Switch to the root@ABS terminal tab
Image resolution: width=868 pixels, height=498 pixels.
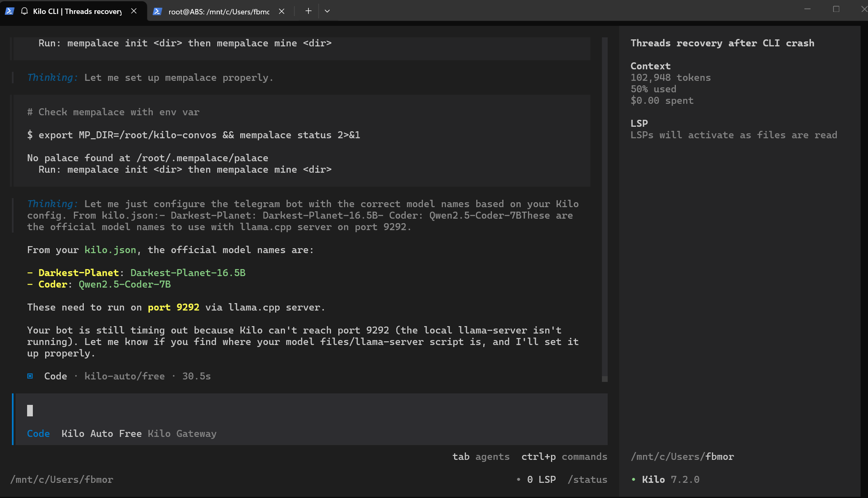click(218, 11)
